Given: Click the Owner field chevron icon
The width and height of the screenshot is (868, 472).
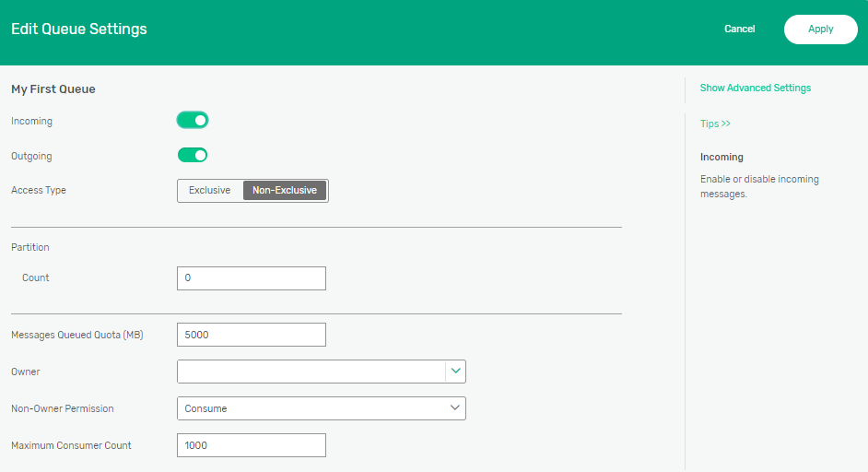Looking at the screenshot, I should tap(455, 372).
